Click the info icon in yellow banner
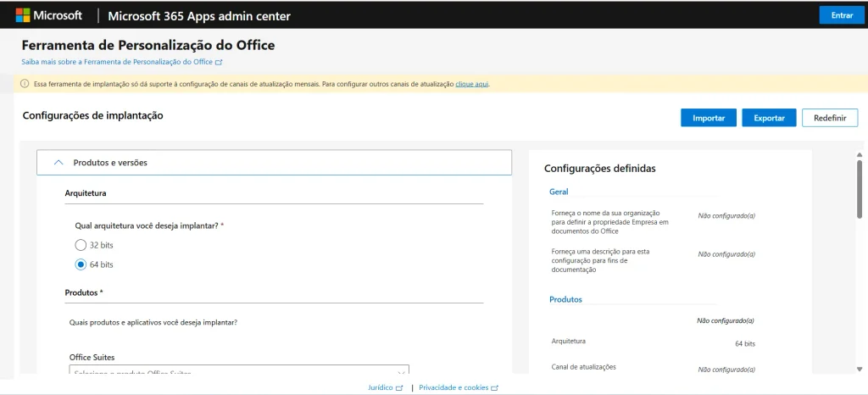 pyautogui.click(x=25, y=84)
